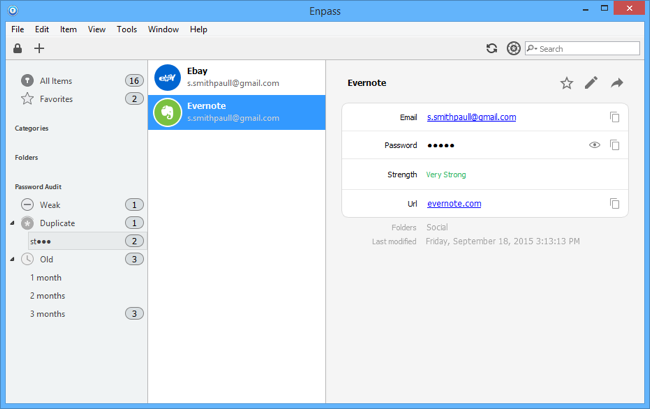
Task: Open the File menu
Action: pyautogui.click(x=17, y=29)
